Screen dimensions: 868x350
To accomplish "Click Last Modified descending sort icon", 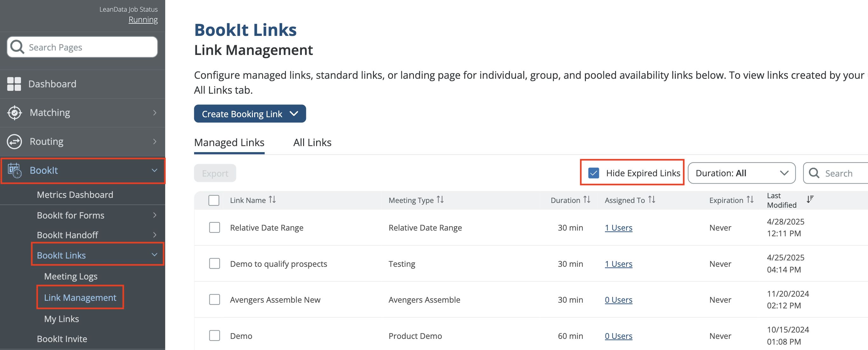I will pyautogui.click(x=810, y=199).
